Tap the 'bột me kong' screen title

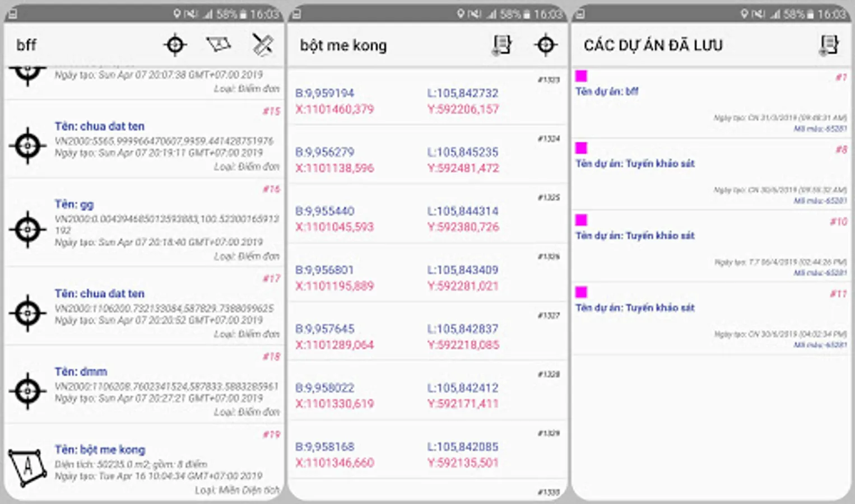click(343, 45)
